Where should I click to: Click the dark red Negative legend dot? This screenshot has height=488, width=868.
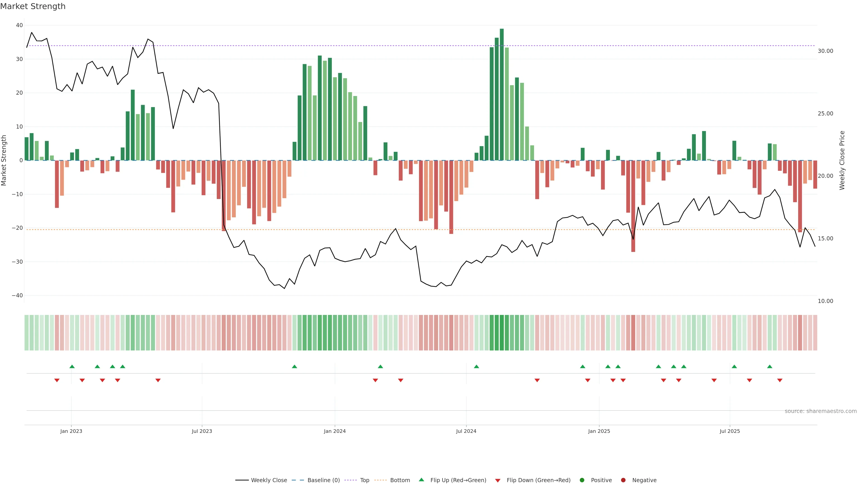point(623,480)
